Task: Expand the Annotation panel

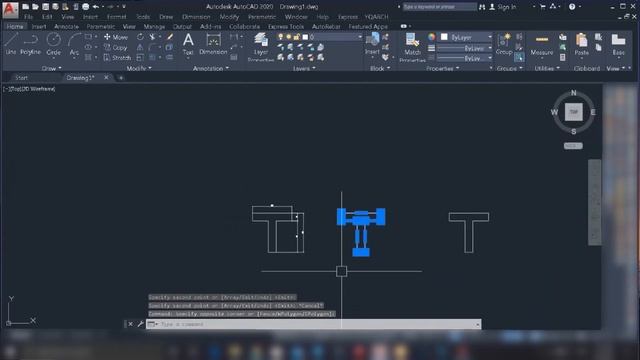Action: (211, 68)
